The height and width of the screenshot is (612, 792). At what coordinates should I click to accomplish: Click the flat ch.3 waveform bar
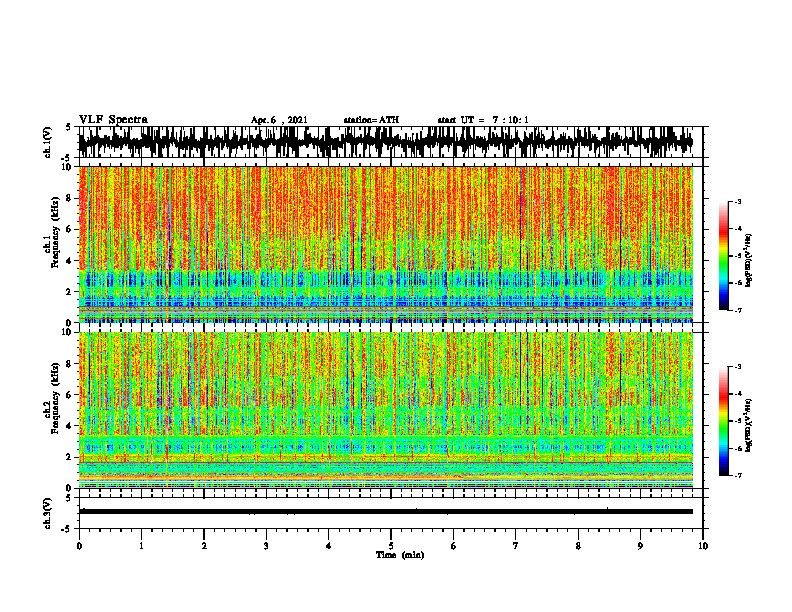tap(386, 512)
